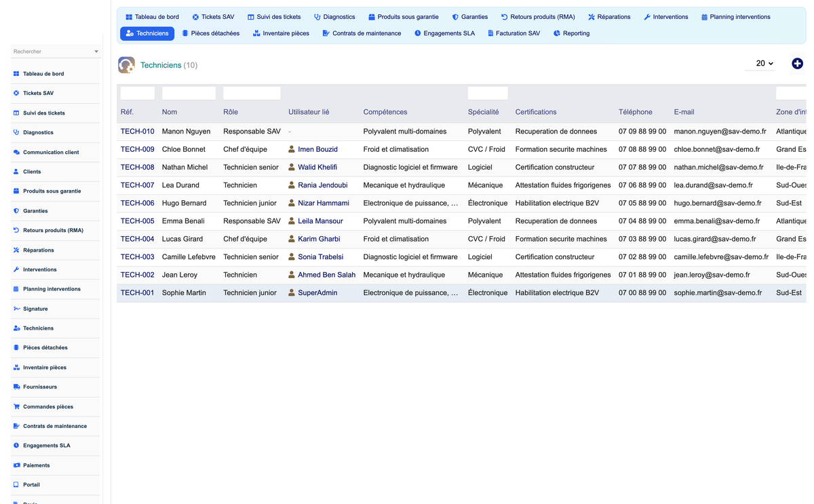Click the Fournisseurs sidebar menu label
Viewport: 814px width, 504px height.
pos(40,387)
